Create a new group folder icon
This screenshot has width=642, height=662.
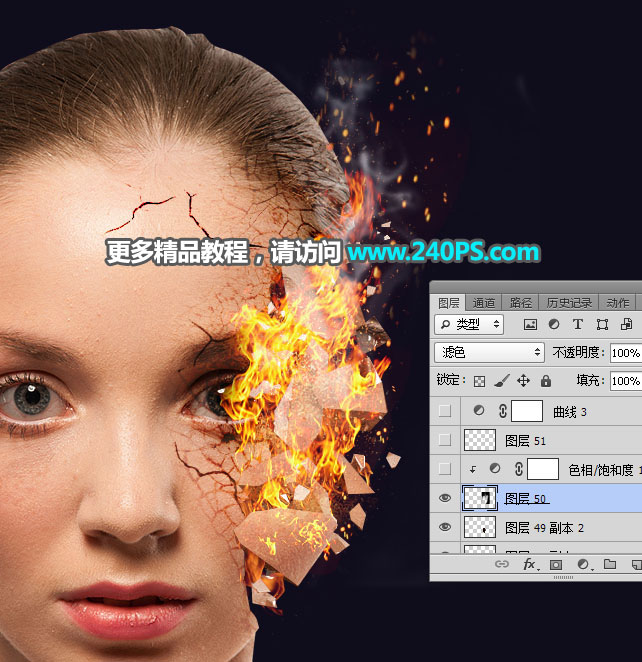click(x=610, y=564)
